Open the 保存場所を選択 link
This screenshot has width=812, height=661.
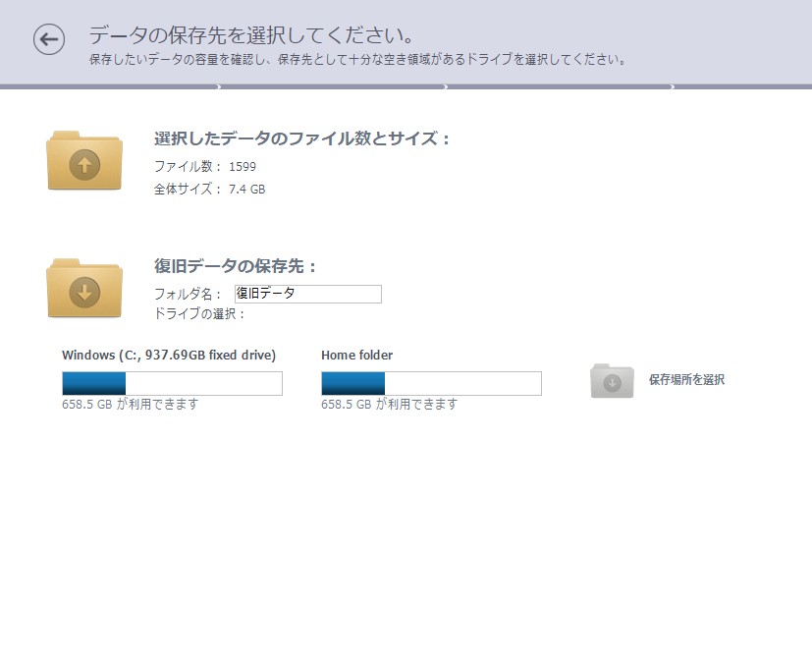point(686,380)
